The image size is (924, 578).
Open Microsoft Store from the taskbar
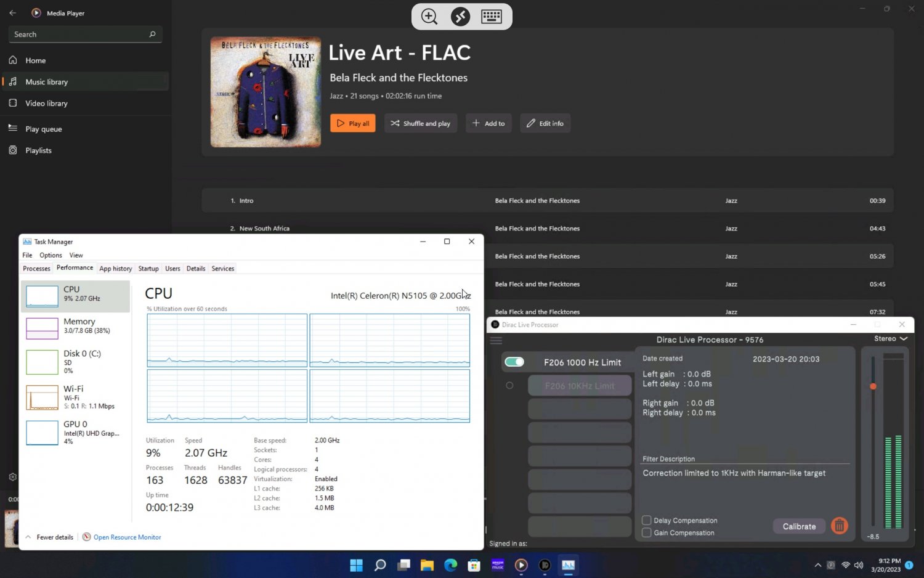[x=474, y=565]
